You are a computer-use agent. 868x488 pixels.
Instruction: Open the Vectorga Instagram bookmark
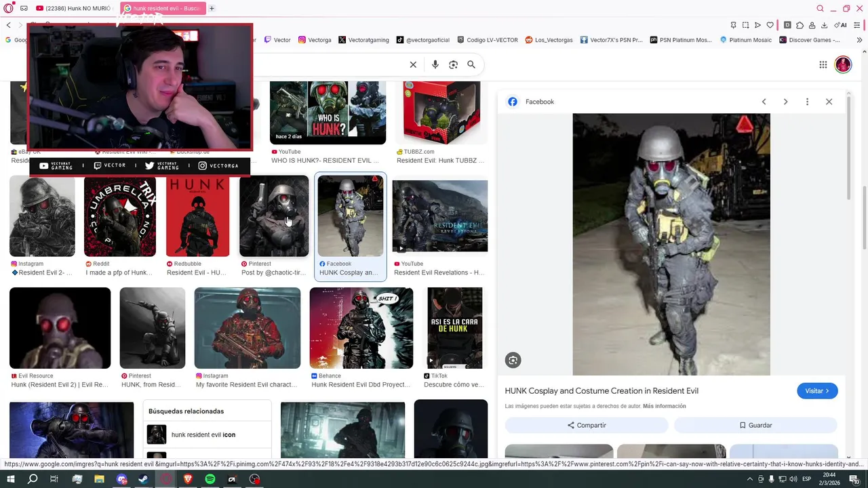[315, 40]
